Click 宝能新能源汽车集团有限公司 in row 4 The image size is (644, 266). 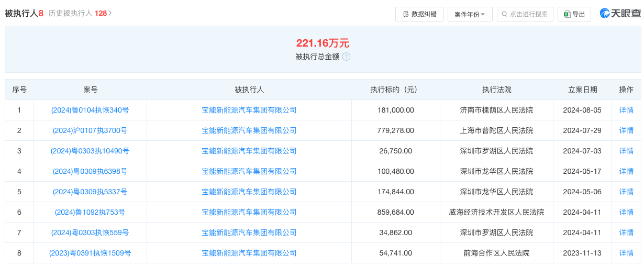point(249,171)
